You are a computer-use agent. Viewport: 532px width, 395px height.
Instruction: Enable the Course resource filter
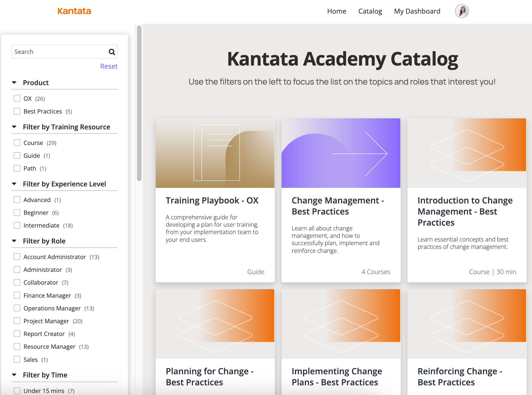[17, 143]
